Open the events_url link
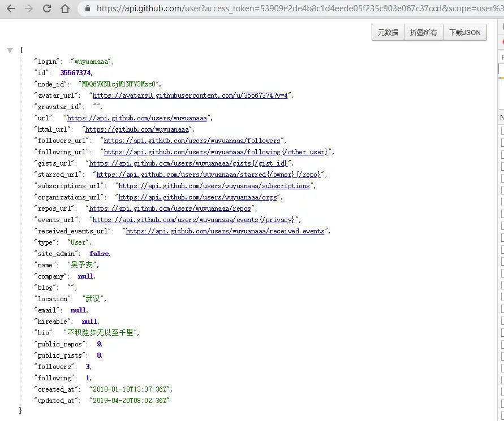Screen dimensions: 504x421 193,220
